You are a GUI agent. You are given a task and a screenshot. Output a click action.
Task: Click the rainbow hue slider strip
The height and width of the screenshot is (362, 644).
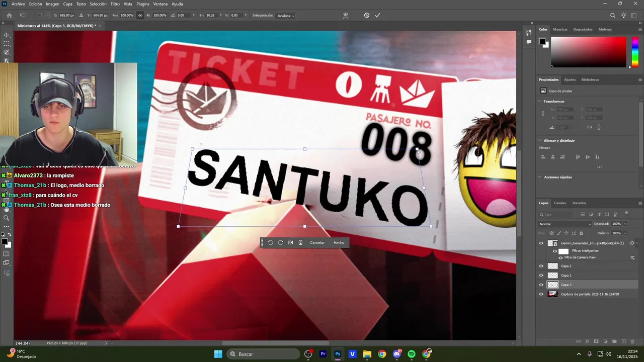(635, 52)
